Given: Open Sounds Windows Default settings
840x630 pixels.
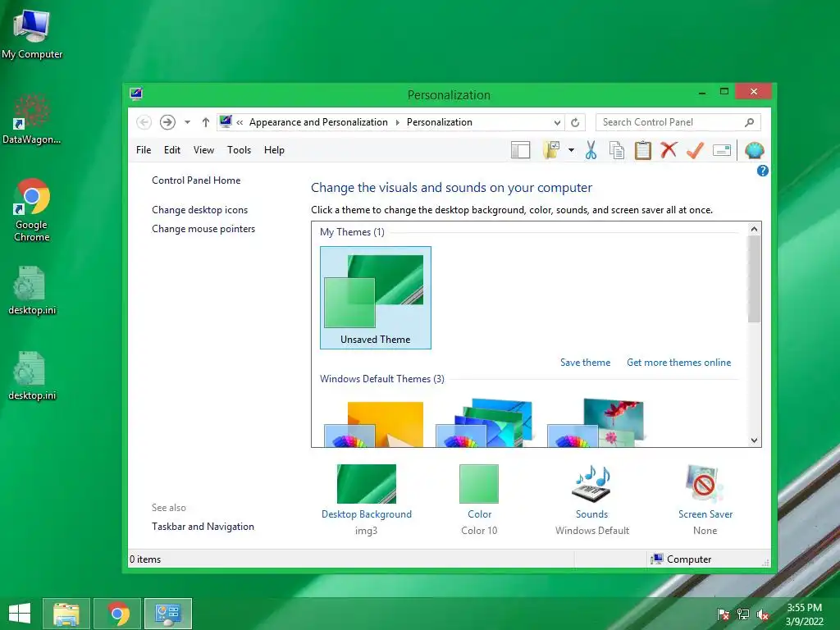Looking at the screenshot, I should (592, 500).
